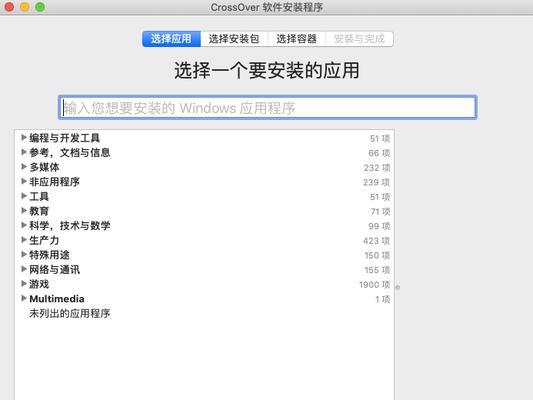This screenshot has width=533, height=400.
Task: Select the 多媒体 row label
Action: tap(44, 167)
